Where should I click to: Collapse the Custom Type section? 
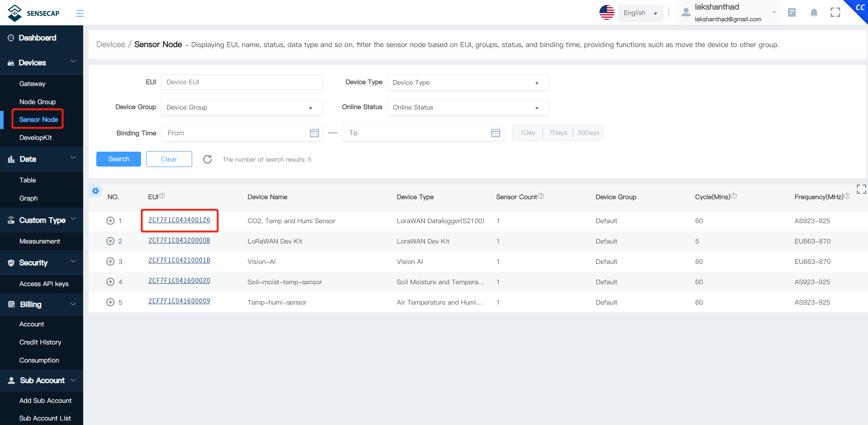click(42, 220)
